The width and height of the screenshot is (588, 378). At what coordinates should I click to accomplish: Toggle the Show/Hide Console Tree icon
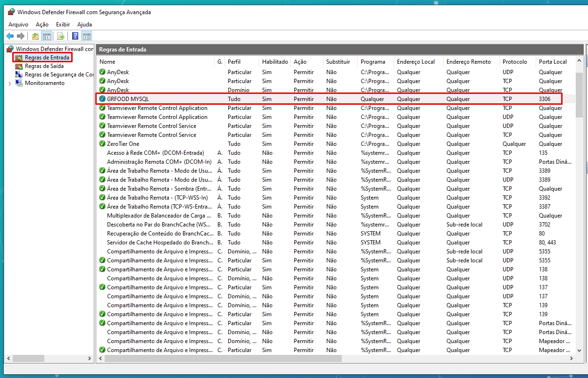coord(46,36)
